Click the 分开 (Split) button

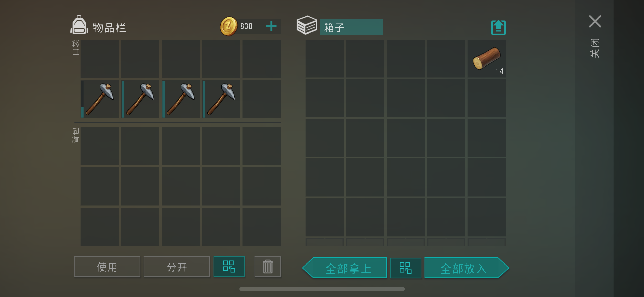(177, 267)
